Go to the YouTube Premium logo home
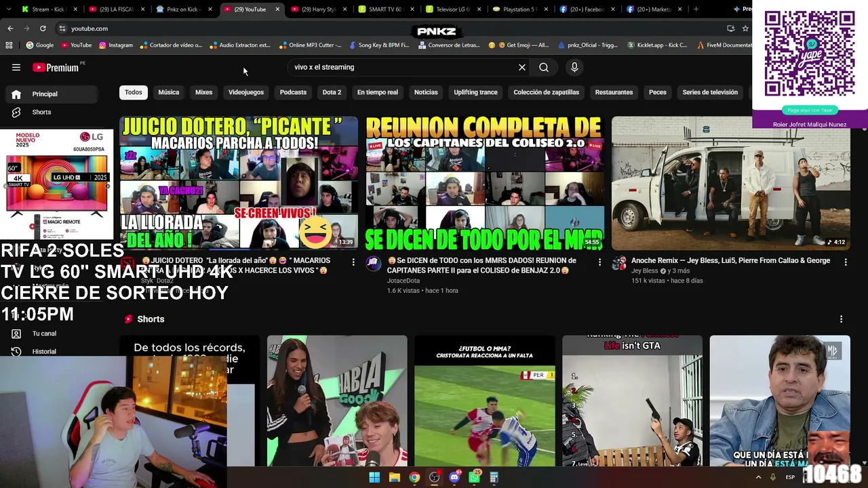Image resolution: width=868 pixels, height=488 pixels. 56,67
